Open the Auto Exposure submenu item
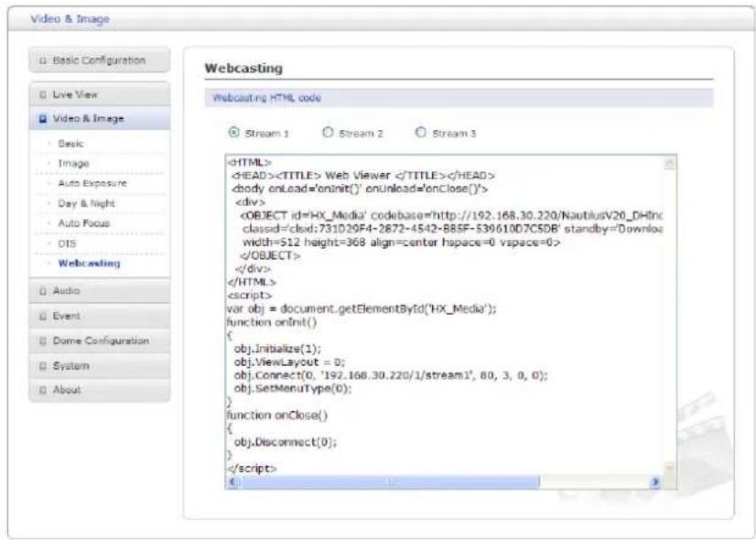 92,183
